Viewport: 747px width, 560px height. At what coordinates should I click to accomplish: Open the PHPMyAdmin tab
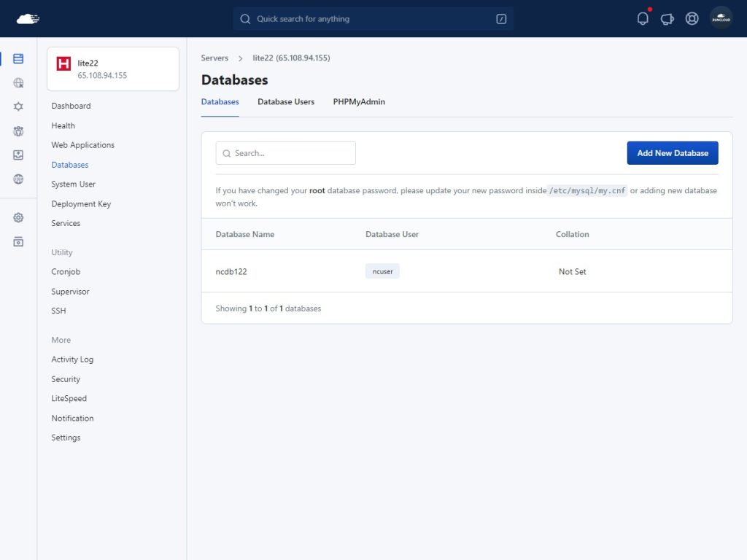359,102
